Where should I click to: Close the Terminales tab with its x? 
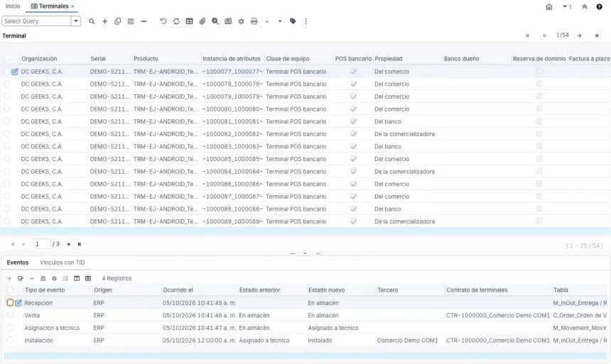coord(72,6)
